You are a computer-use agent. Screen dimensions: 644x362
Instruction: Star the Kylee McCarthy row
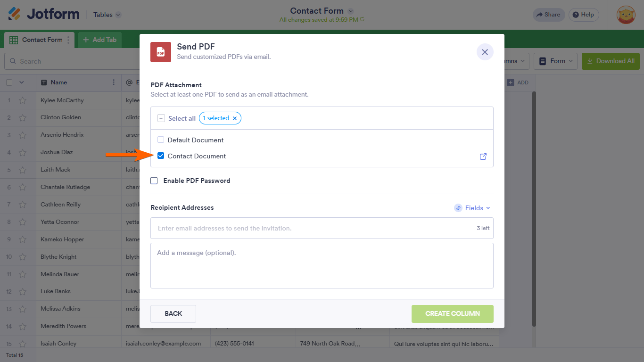(x=22, y=100)
